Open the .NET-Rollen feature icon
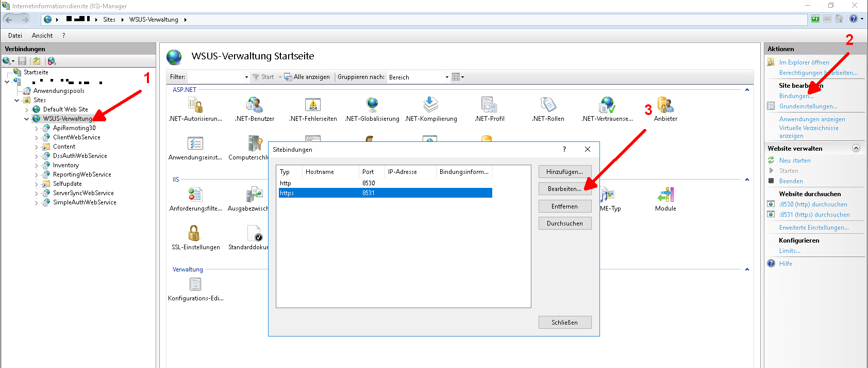 click(x=548, y=105)
